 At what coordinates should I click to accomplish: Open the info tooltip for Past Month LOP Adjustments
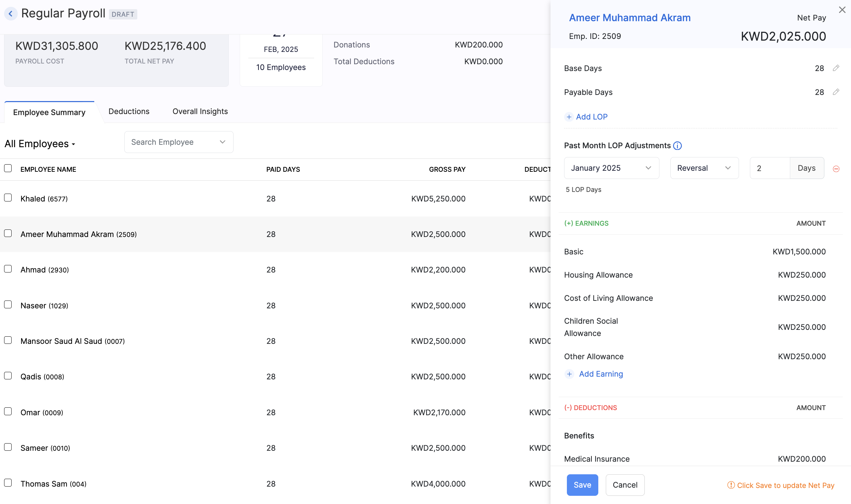coord(678,146)
